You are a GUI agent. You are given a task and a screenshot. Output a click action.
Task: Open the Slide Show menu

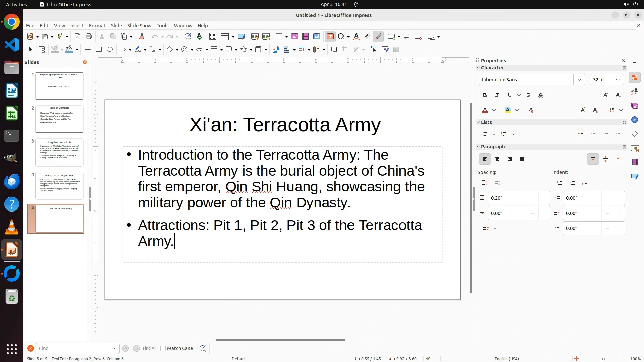click(139, 26)
